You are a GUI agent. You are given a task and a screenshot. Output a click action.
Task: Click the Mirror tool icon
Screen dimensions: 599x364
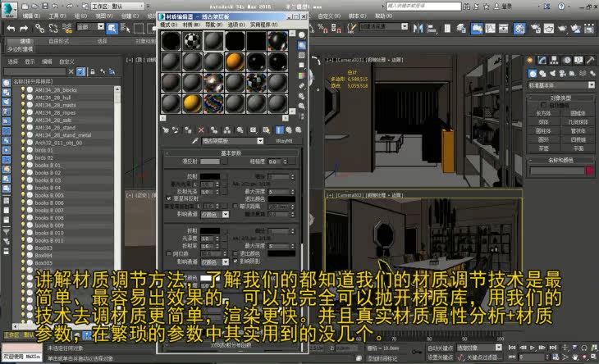click(x=418, y=28)
